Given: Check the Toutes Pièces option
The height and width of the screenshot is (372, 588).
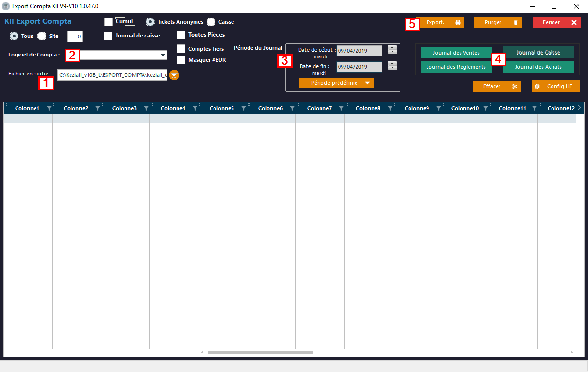Looking at the screenshot, I should tap(181, 35).
